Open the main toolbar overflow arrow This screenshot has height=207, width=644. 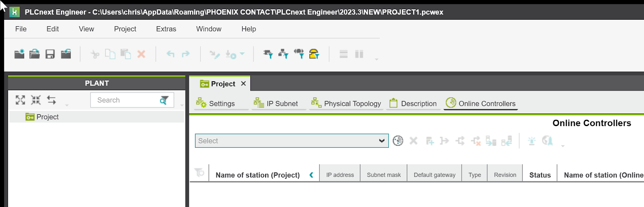(377, 59)
